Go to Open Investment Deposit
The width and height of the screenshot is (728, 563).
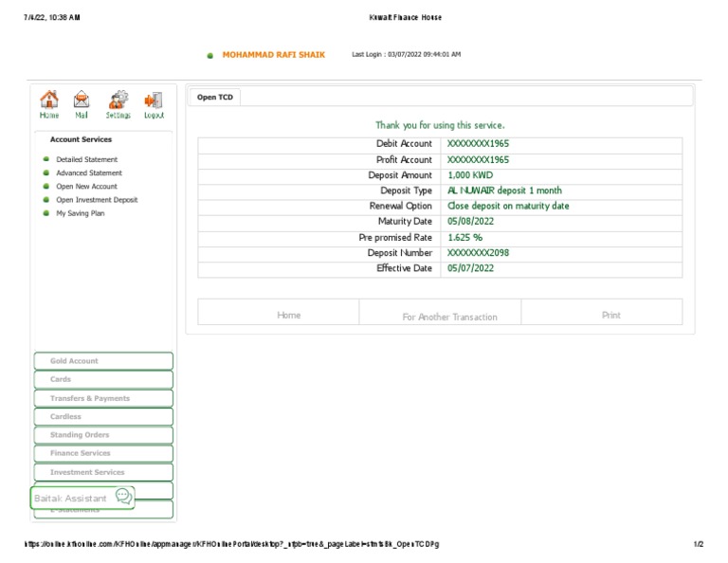(x=97, y=200)
